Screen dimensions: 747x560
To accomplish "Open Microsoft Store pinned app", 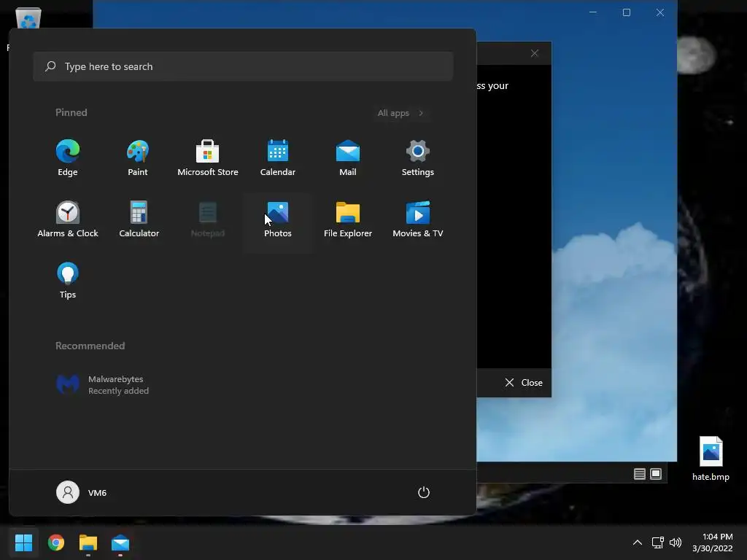I will 208,158.
